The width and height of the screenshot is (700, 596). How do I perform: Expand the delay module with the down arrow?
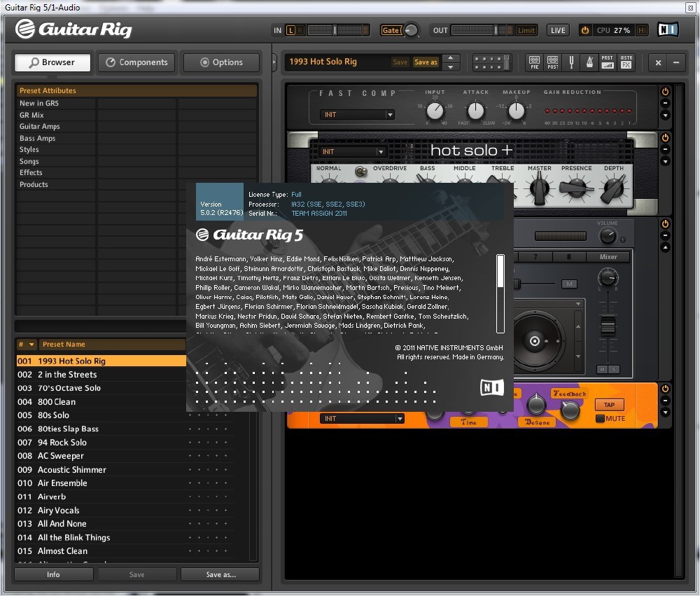pyautogui.click(x=665, y=412)
